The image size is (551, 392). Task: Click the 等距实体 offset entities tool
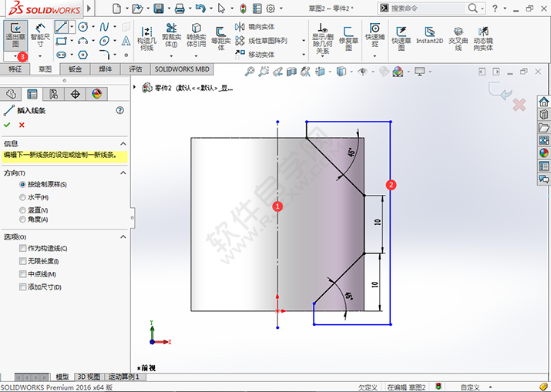(220, 35)
